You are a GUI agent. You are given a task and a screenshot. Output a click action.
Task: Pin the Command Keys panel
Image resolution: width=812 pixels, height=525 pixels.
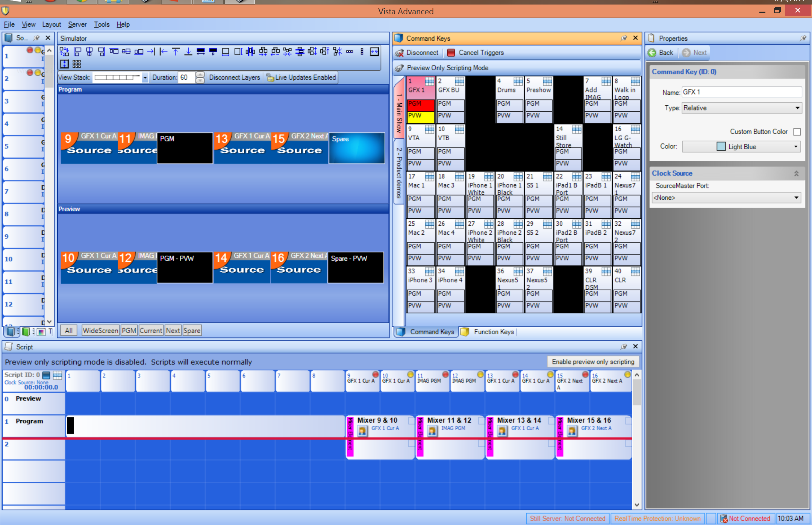click(x=624, y=38)
